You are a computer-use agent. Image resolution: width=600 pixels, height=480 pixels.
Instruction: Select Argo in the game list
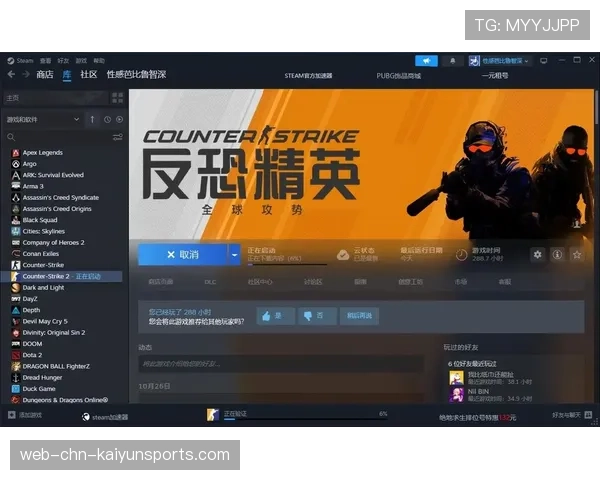pos(29,164)
